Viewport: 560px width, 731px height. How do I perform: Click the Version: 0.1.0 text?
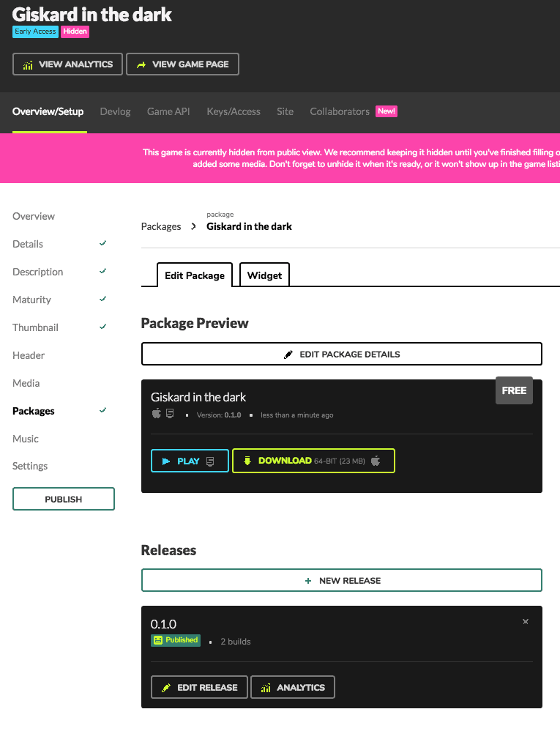tap(219, 415)
